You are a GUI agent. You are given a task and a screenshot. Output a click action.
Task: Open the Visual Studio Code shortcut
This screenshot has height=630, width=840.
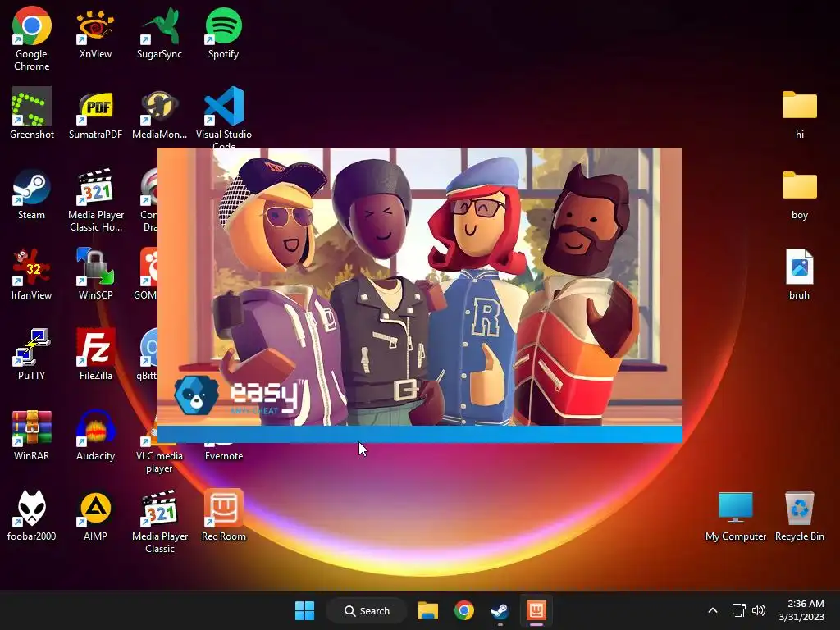point(223,116)
